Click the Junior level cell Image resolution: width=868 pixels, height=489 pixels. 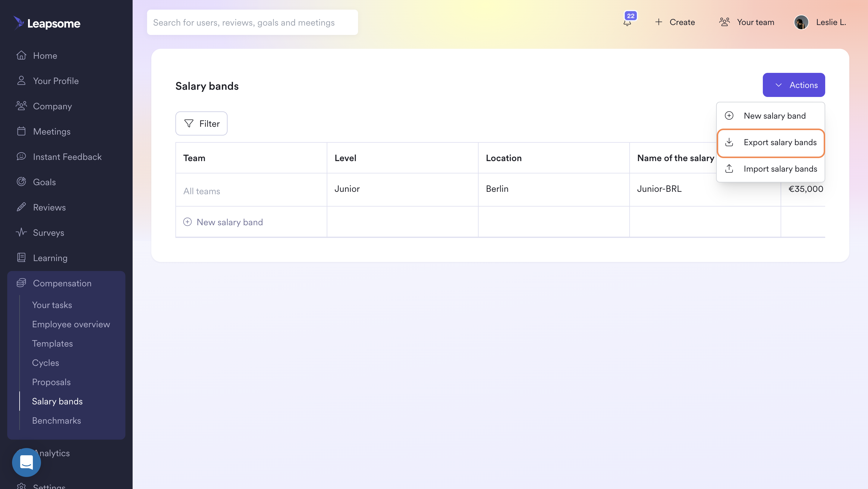402,189
